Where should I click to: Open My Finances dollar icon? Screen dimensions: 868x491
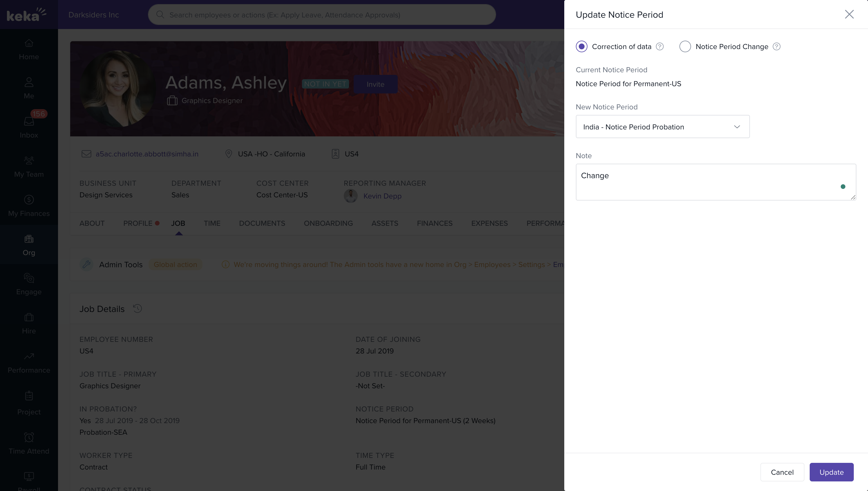pyautogui.click(x=29, y=200)
